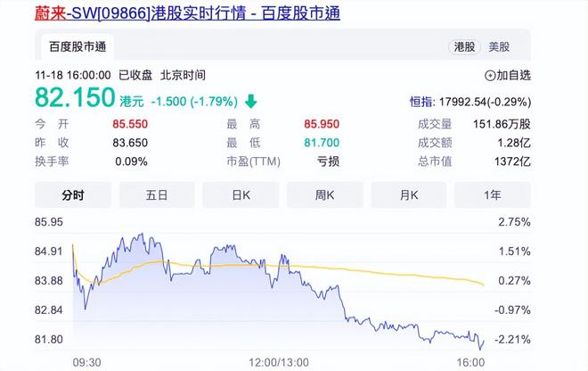Click the 0.27% percent axis label
The height and width of the screenshot is (371, 588).
tap(515, 281)
